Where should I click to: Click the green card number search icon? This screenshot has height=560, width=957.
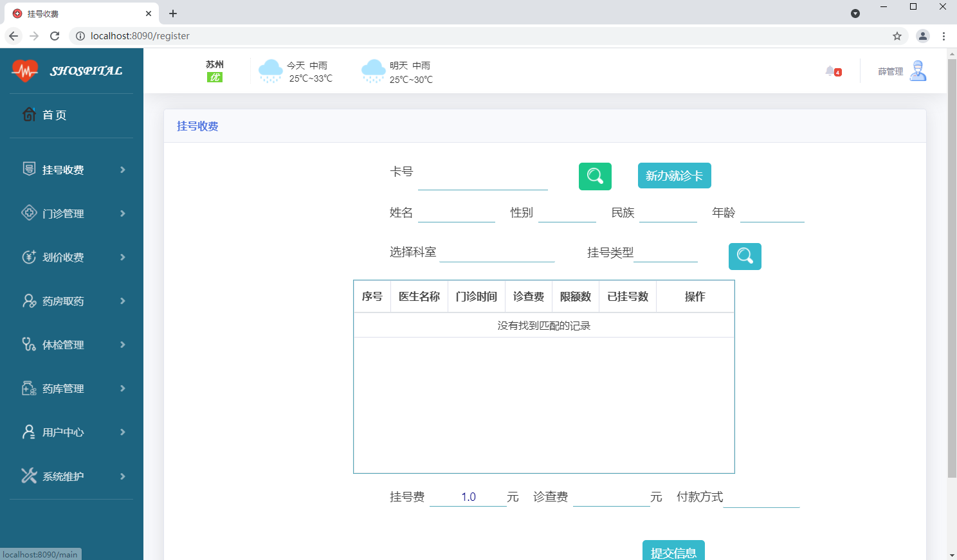tap(595, 176)
